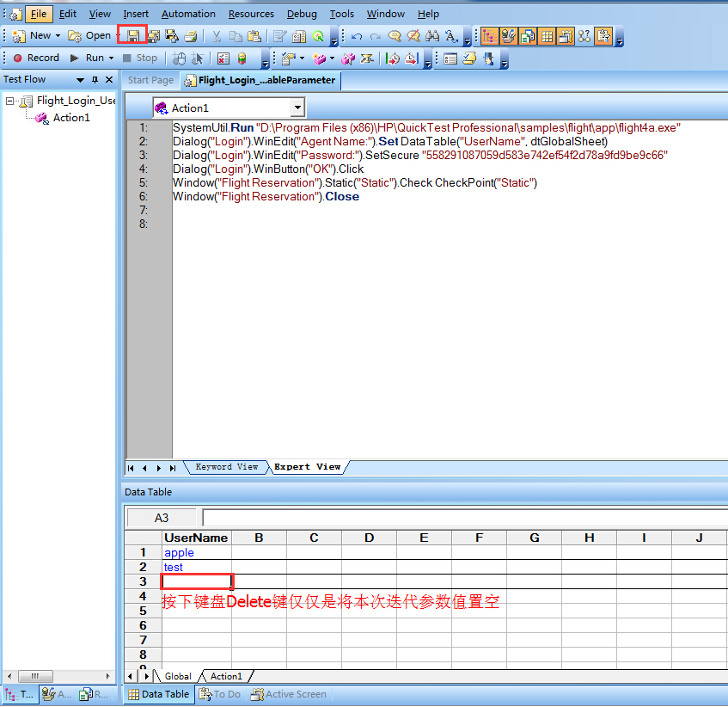Click the data table cell containing apple
The width and height of the screenshot is (728, 707).
[197, 552]
